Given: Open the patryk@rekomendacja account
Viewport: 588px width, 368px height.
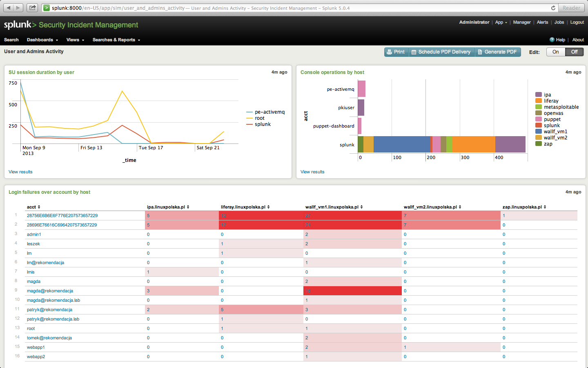Looking at the screenshot, I should 49,310.
